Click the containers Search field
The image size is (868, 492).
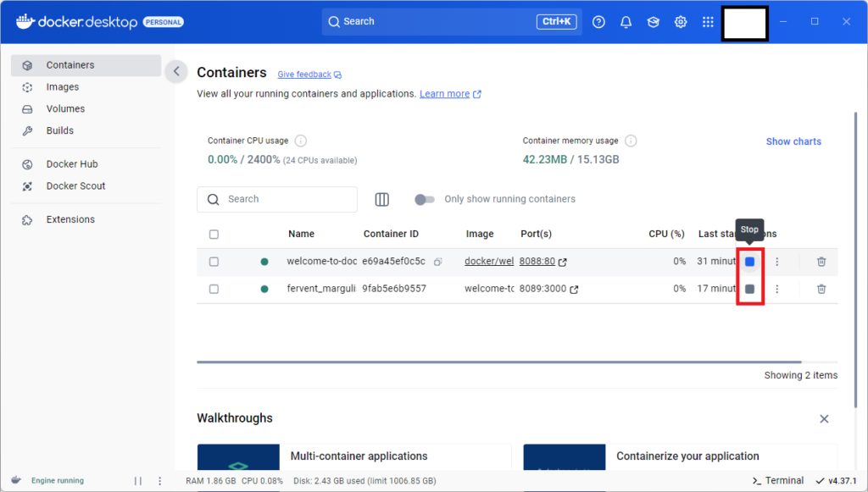tap(277, 199)
